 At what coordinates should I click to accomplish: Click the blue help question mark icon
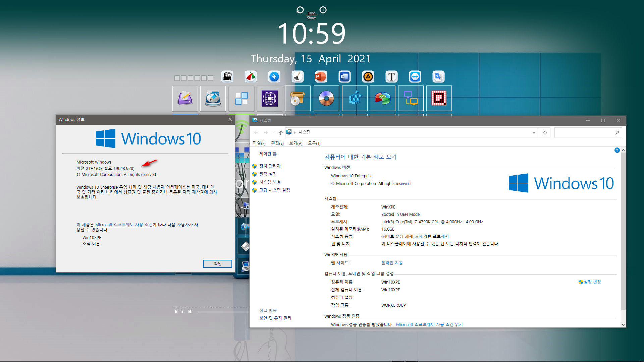coord(617,150)
